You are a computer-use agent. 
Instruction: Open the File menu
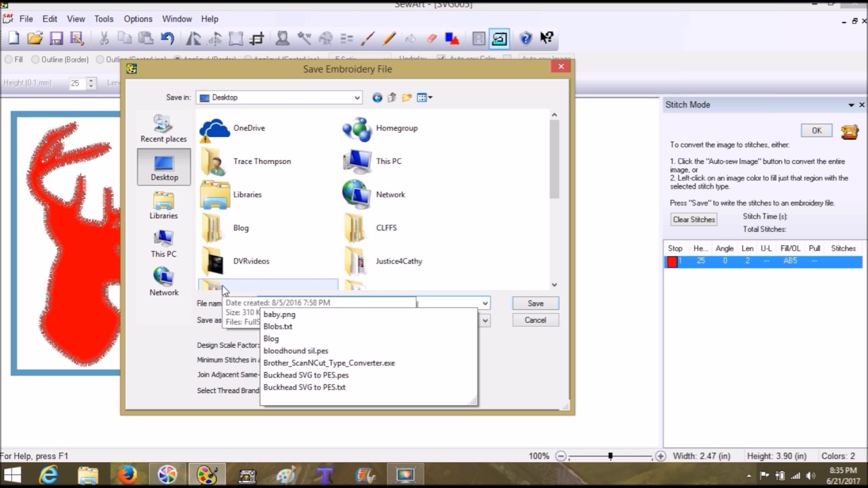click(26, 19)
